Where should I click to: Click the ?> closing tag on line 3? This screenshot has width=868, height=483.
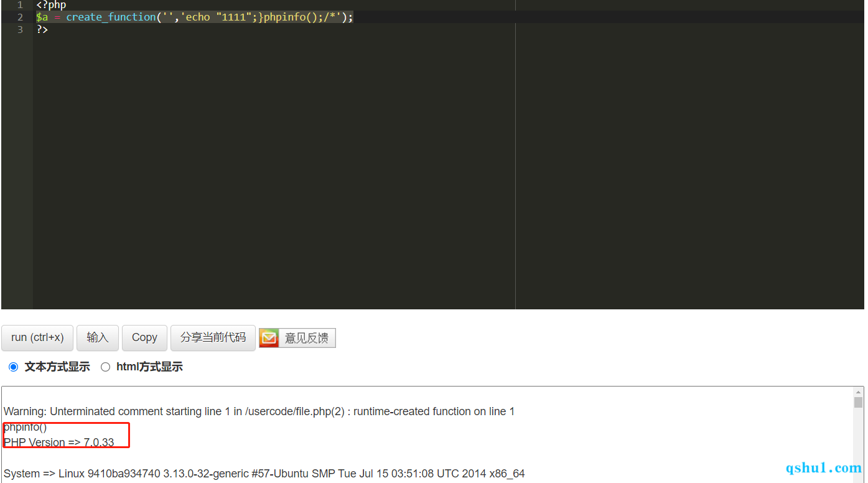point(42,29)
